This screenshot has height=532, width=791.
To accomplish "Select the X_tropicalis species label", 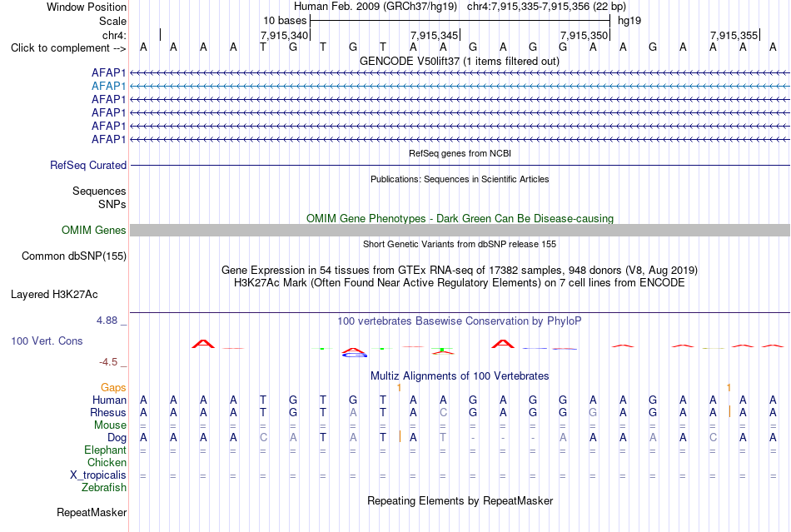I will 98,475.
